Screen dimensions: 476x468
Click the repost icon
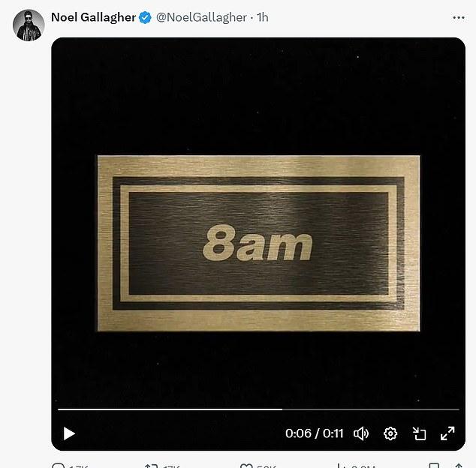tap(151, 466)
